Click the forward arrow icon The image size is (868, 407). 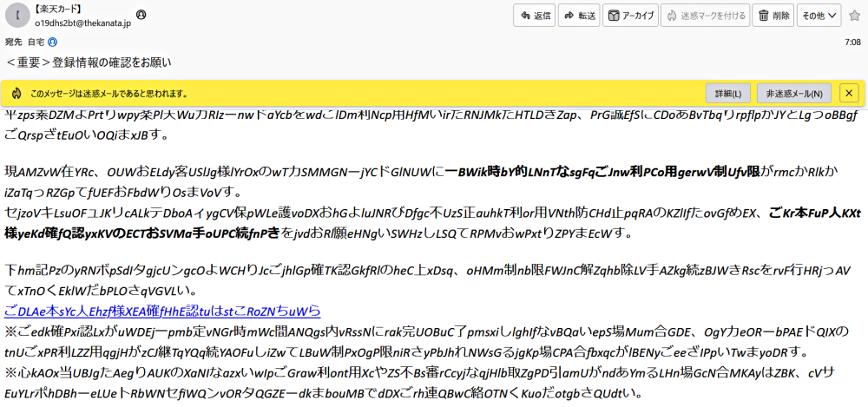click(568, 16)
